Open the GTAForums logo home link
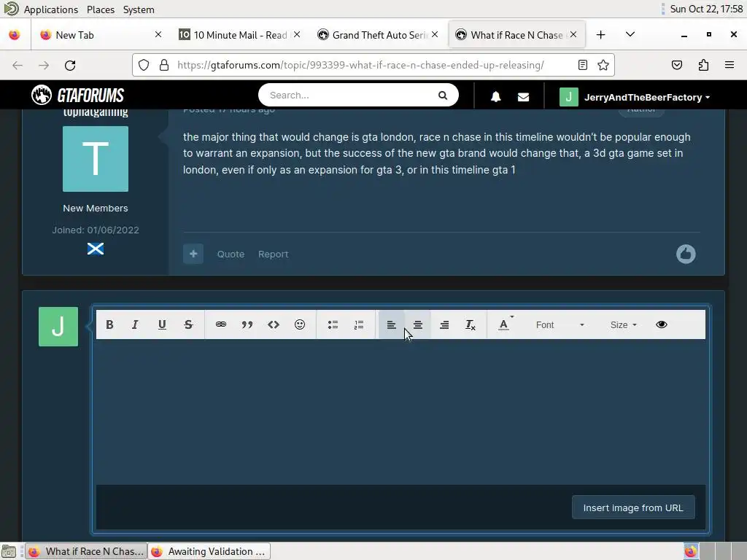The height and width of the screenshot is (560, 747). 77,96
